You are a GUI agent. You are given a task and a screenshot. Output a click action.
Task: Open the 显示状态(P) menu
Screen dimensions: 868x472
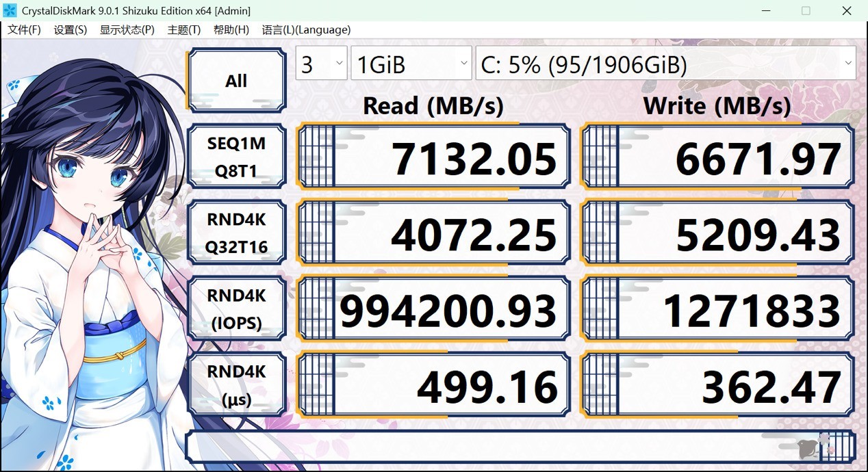127,29
